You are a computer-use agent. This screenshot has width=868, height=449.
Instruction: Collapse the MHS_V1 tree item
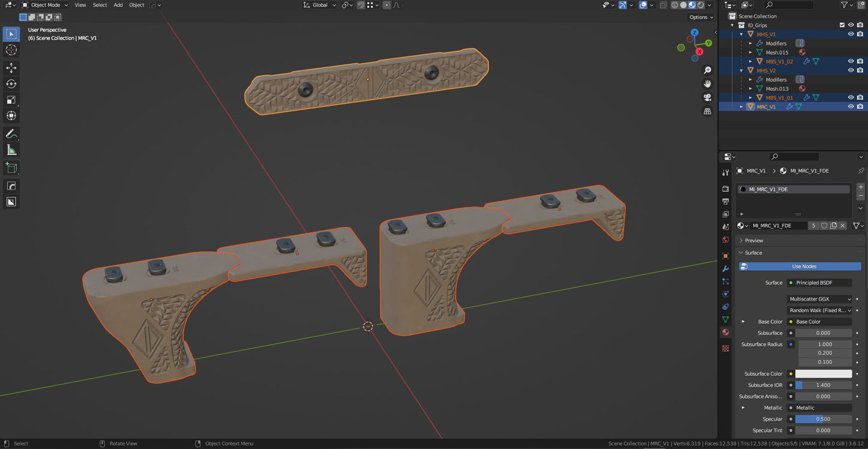coord(741,34)
